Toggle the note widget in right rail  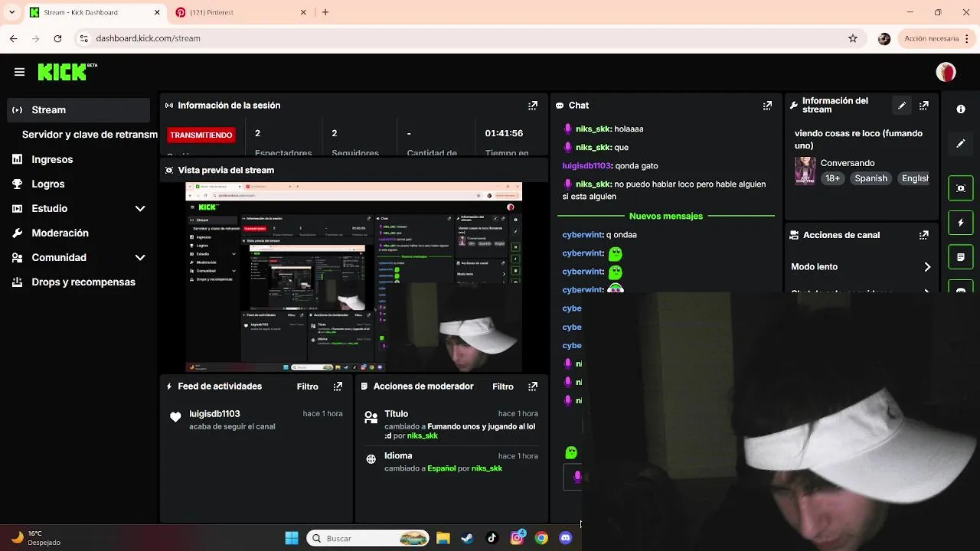coord(961,257)
